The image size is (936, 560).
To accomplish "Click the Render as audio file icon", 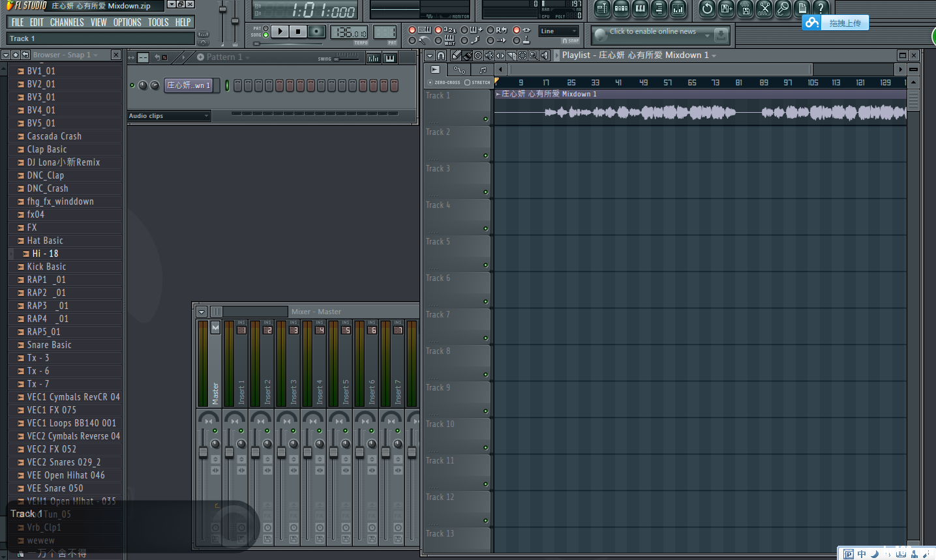I will pyautogui.click(x=745, y=8).
